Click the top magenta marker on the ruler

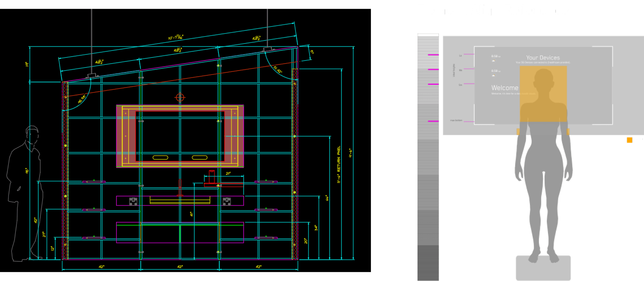tap(433, 55)
